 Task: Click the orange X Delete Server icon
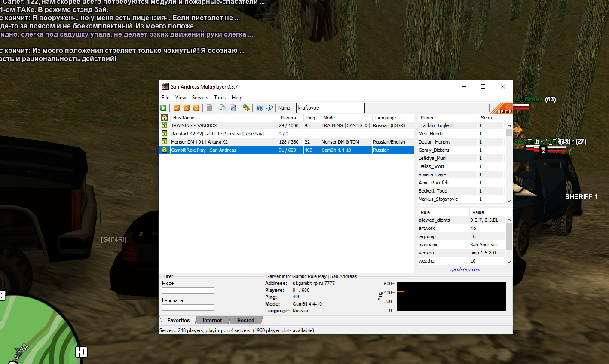(187, 108)
